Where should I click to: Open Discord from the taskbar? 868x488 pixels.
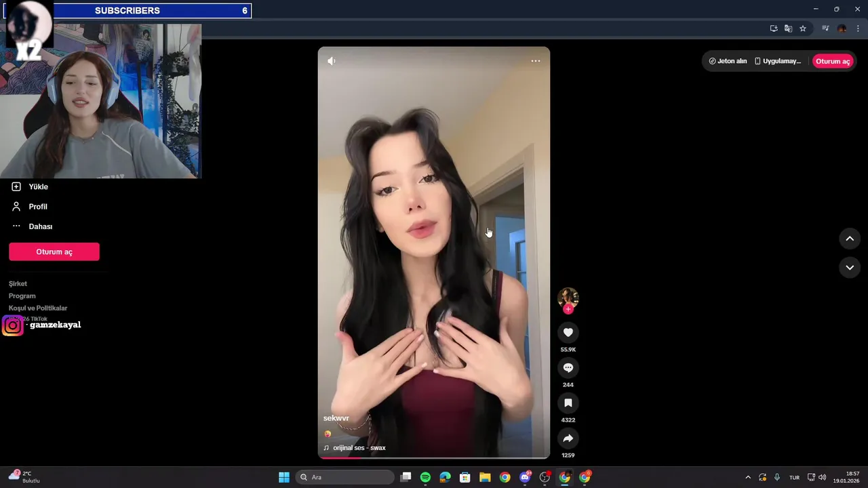pyautogui.click(x=525, y=477)
